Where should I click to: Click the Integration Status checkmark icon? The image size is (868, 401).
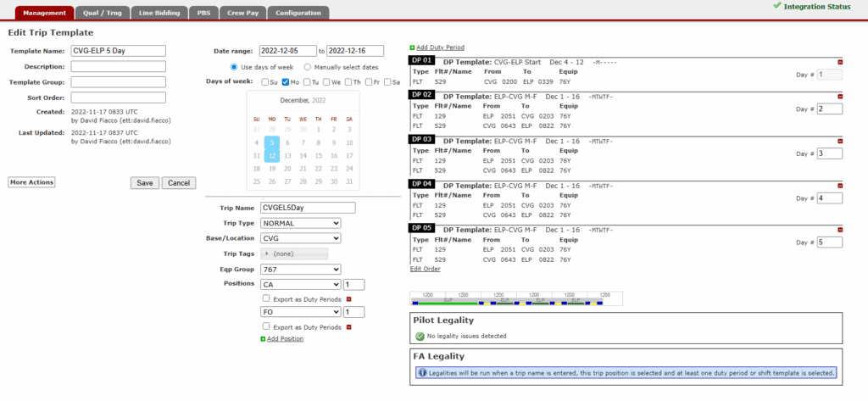tap(777, 6)
